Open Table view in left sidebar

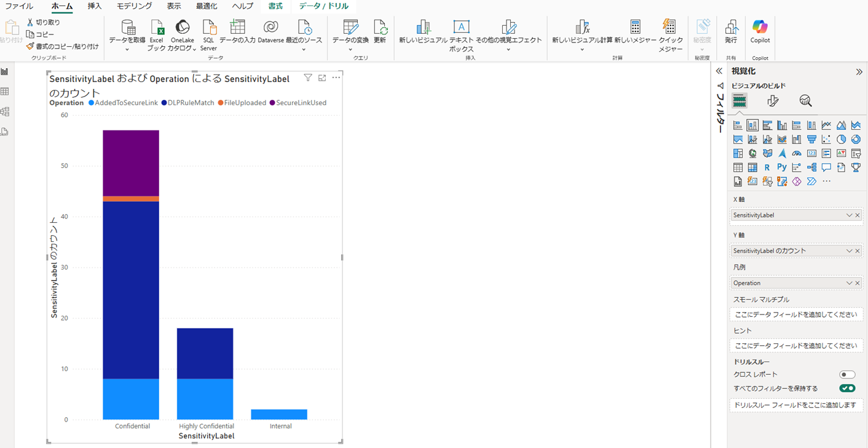pos(5,92)
